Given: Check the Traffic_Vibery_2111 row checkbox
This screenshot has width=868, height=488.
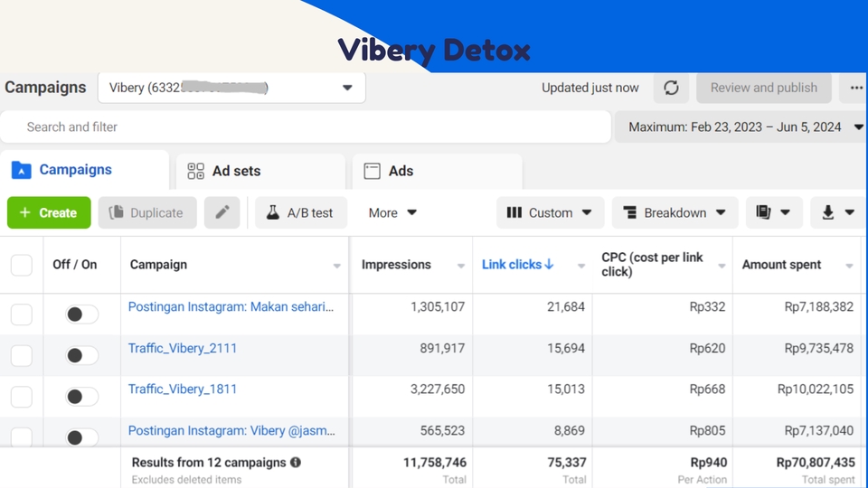Looking at the screenshot, I should [22, 355].
